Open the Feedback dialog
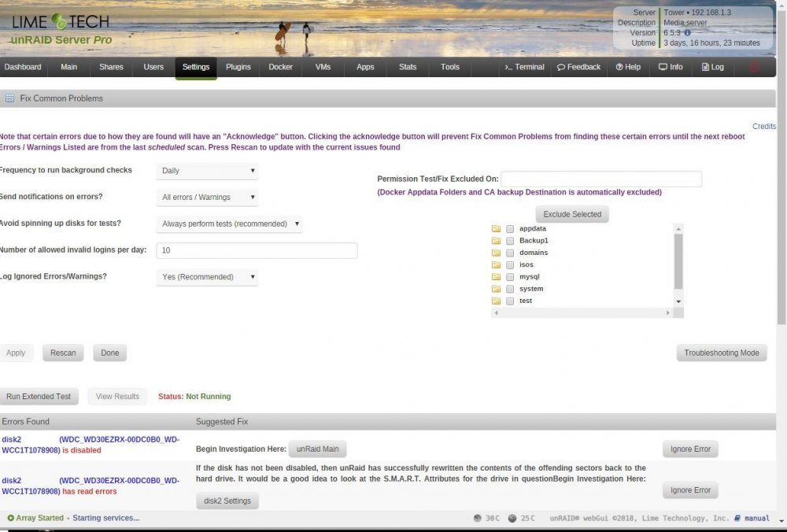 (x=578, y=67)
